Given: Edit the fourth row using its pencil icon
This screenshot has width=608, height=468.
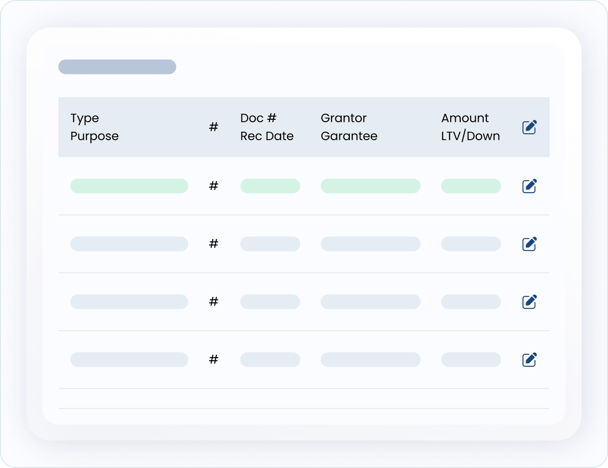Looking at the screenshot, I should pos(530,359).
